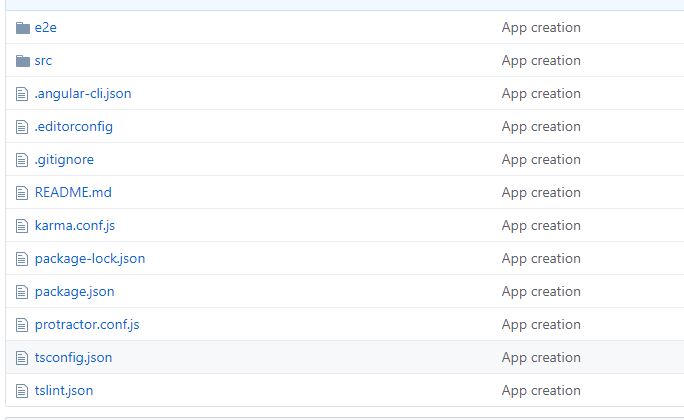Click the .angular-cli.json file icon
Viewport: 684px width, 420px height.
tap(23, 94)
